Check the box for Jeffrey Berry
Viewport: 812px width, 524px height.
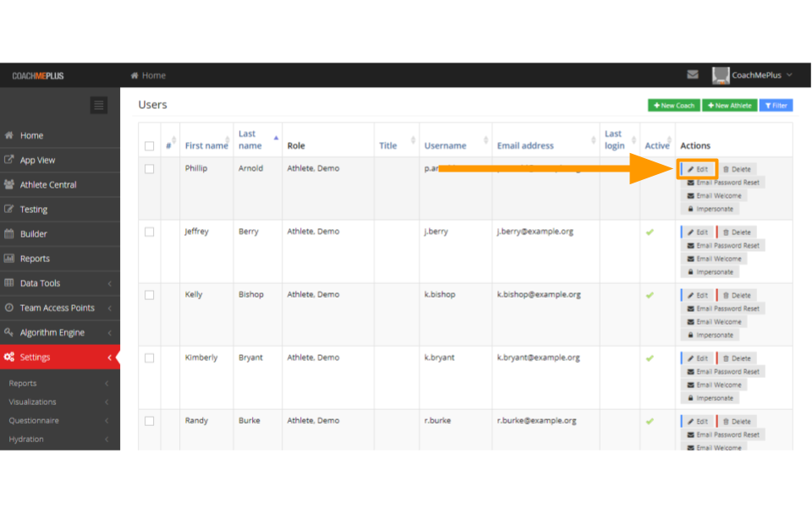(149, 232)
